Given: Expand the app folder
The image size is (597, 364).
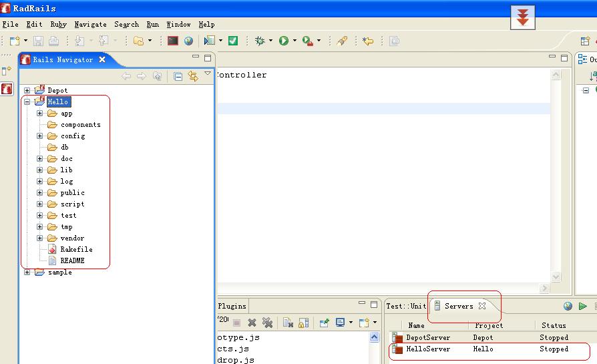Looking at the screenshot, I should tap(39, 113).
